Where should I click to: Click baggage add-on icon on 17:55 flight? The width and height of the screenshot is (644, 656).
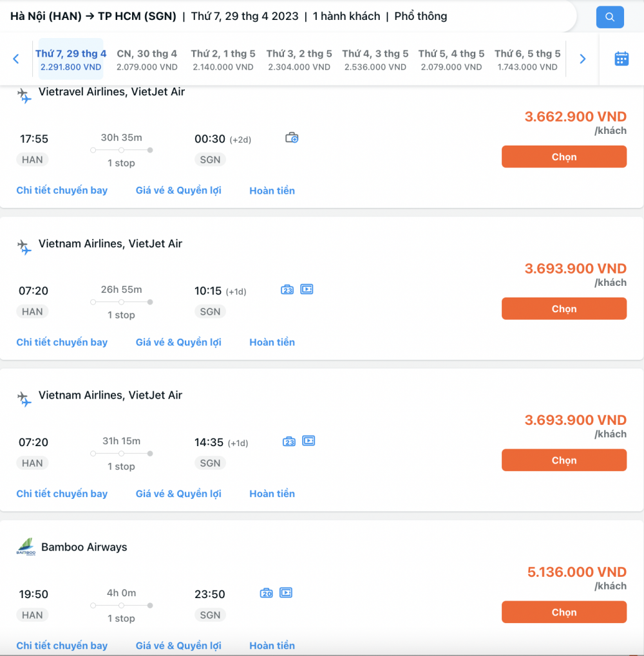292,138
